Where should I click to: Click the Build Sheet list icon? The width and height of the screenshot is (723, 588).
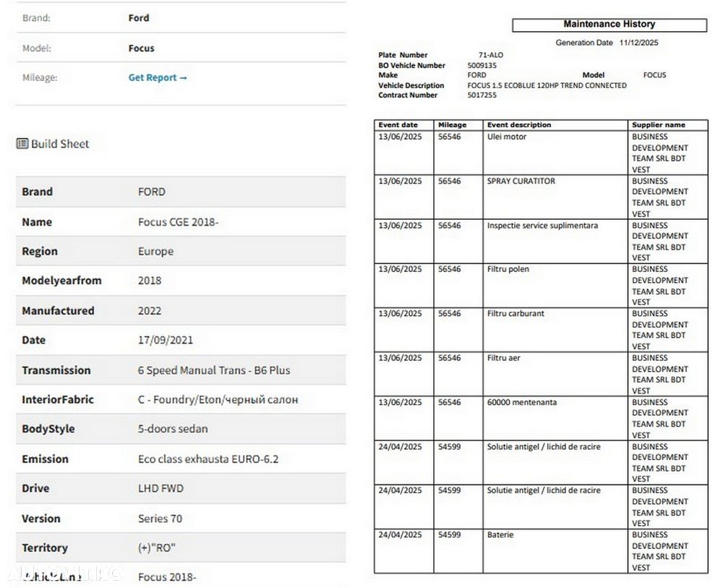point(22,143)
